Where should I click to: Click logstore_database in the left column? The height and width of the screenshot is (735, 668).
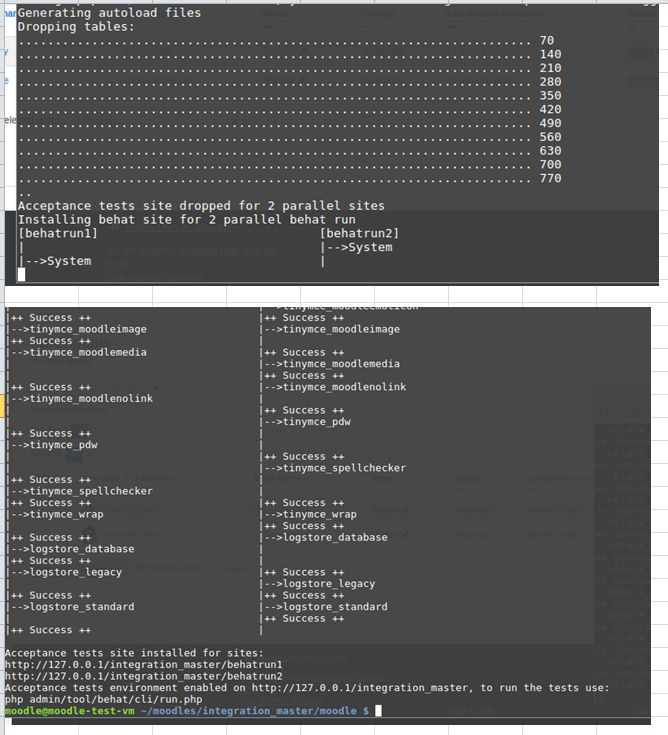pos(82,549)
